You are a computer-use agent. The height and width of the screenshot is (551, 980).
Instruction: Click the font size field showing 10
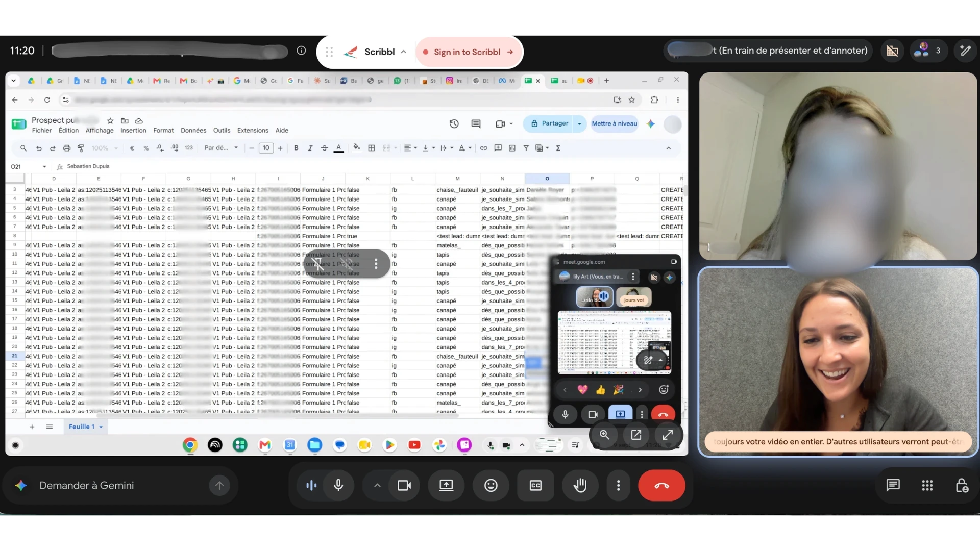pyautogui.click(x=266, y=148)
